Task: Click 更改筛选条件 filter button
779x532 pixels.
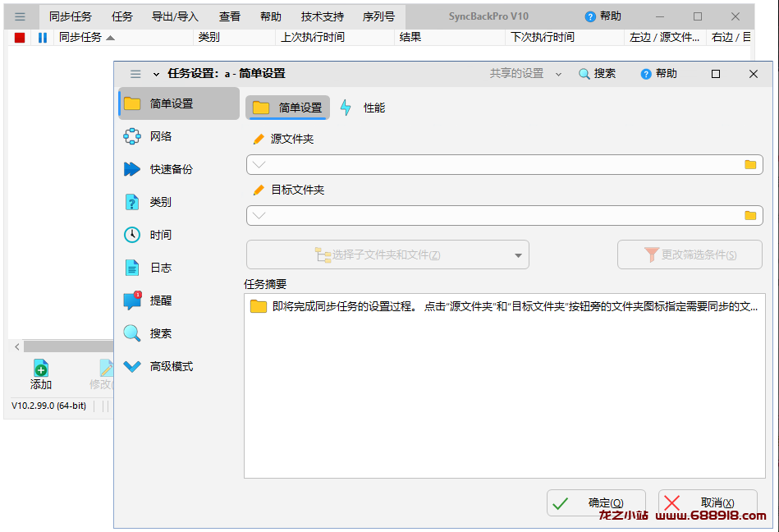Action: click(x=690, y=255)
